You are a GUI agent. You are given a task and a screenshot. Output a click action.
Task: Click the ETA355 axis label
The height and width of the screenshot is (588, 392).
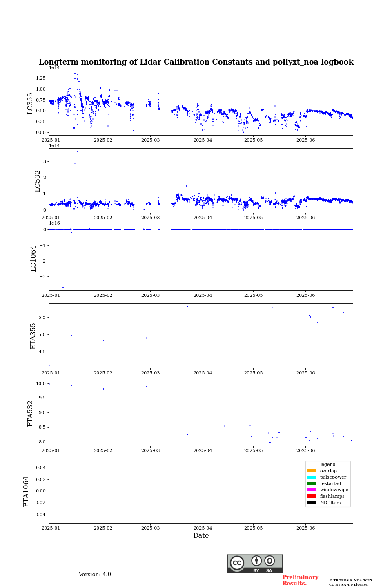tap(33, 336)
